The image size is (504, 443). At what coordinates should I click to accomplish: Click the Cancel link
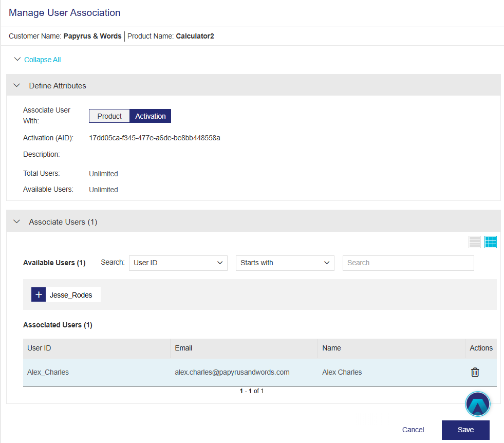click(x=413, y=430)
